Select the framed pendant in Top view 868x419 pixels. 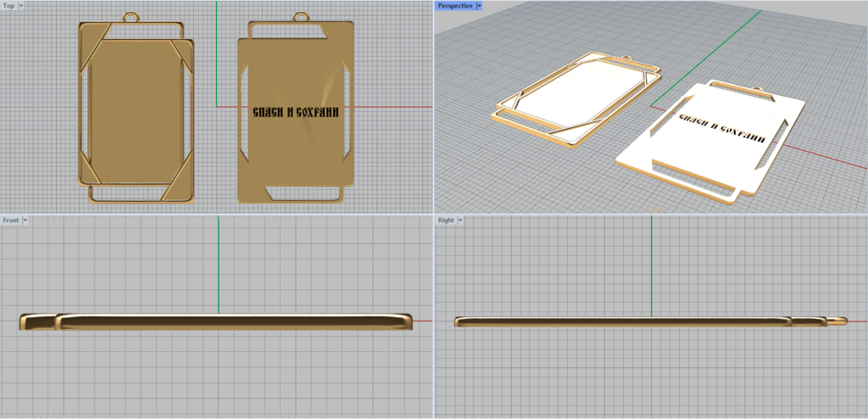pyautogui.click(x=136, y=110)
